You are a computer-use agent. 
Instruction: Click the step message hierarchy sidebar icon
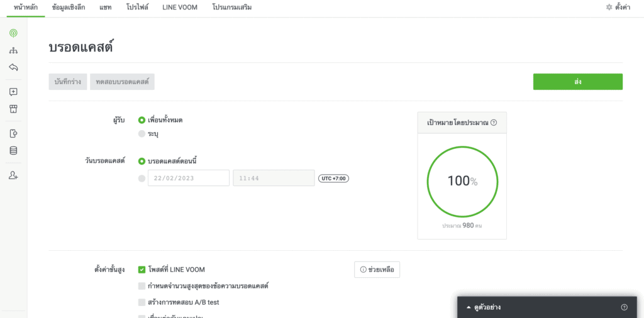[x=13, y=50]
